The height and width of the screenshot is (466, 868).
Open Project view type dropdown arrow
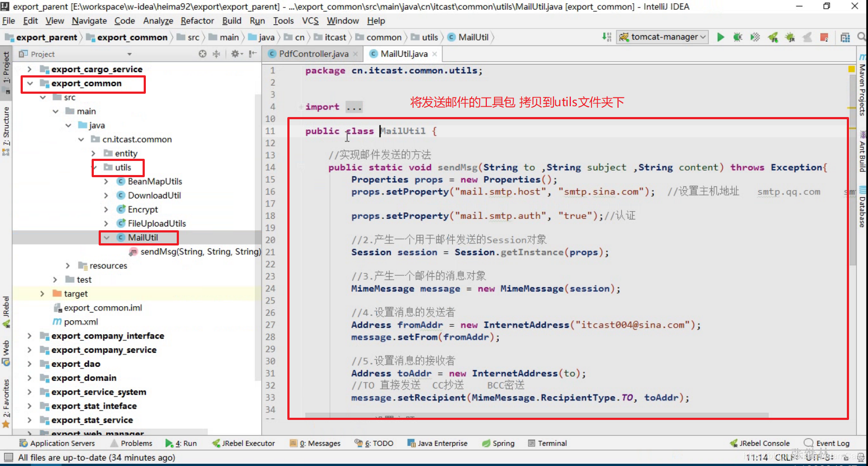coord(130,54)
